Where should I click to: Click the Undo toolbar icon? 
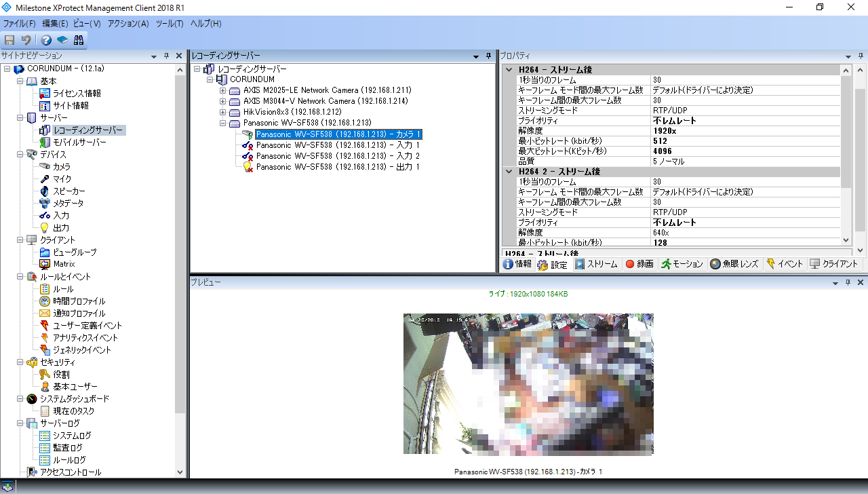[26, 40]
